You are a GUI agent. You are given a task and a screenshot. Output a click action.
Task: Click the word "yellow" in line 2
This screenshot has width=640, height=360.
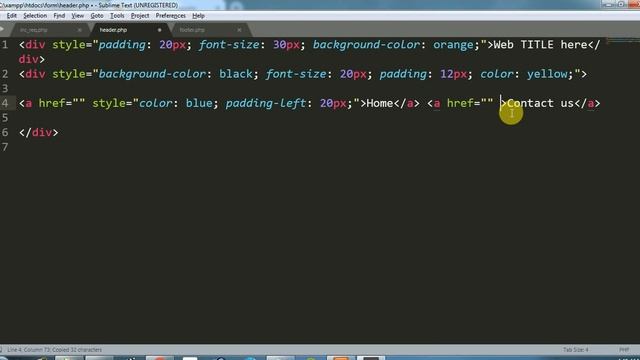pos(547,74)
